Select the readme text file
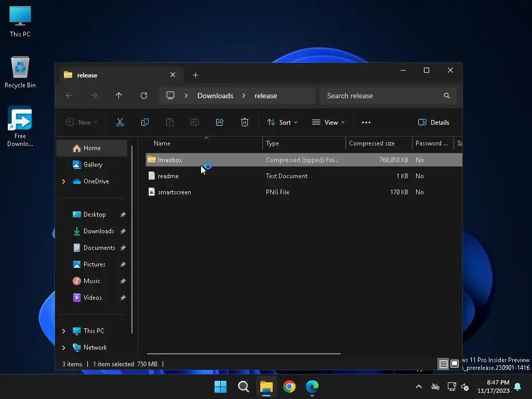The width and height of the screenshot is (532, 399). pos(304,176)
